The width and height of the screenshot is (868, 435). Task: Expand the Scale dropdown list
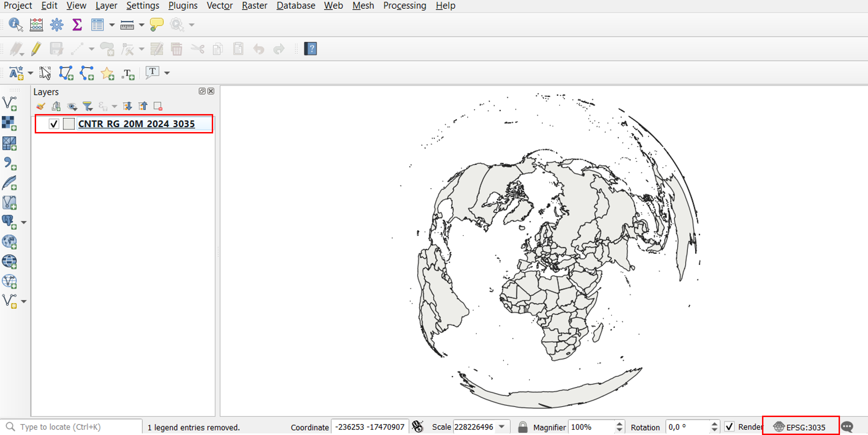click(502, 427)
